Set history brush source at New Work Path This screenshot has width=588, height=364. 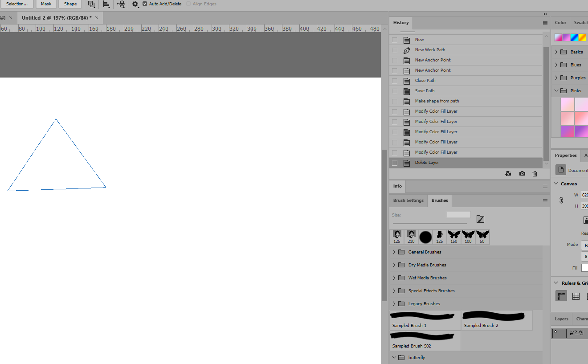[395, 50]
